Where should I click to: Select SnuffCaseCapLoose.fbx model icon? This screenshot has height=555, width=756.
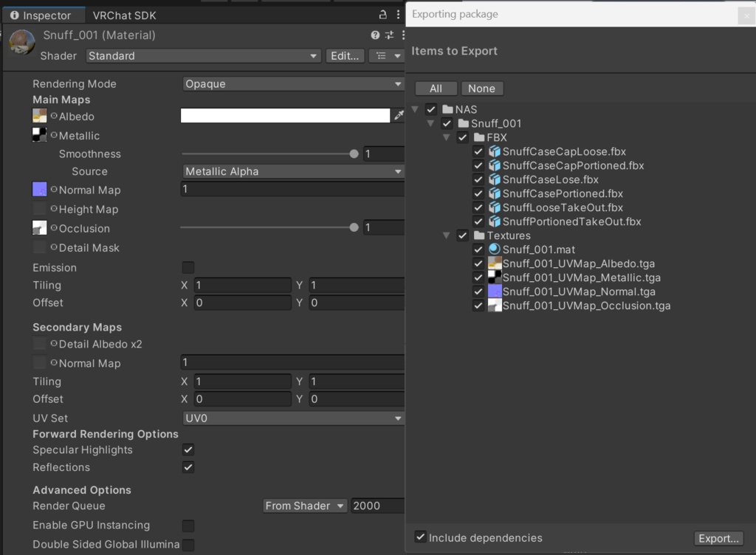pos(494,151)
